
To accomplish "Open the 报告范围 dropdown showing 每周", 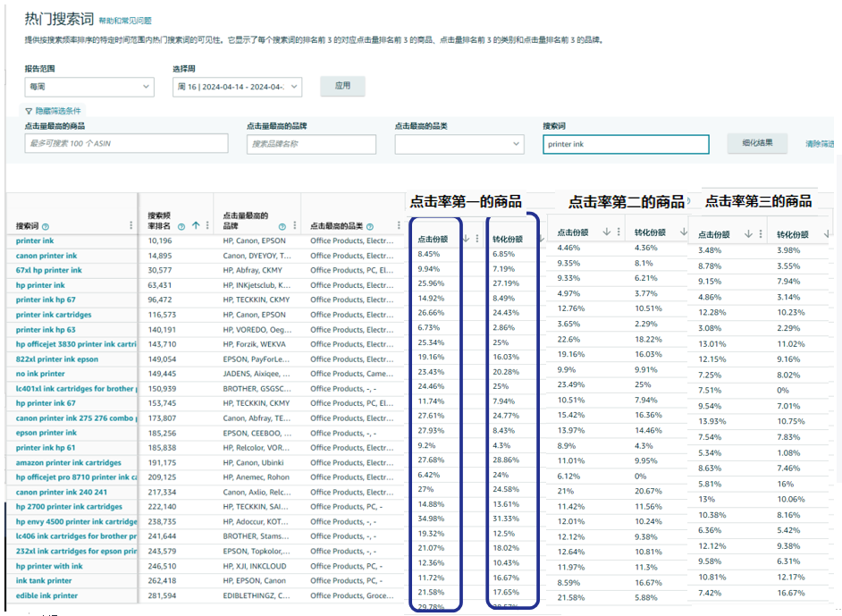I will point(89,87).
